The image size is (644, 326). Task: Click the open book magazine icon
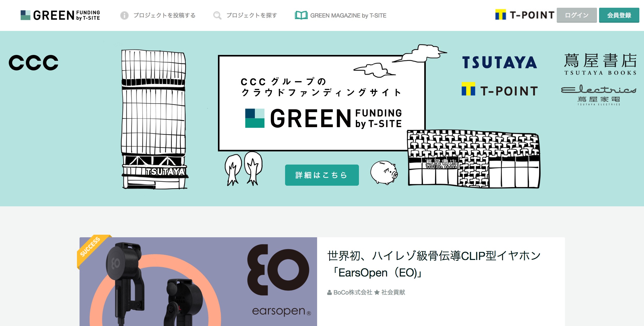pos(301,15)
